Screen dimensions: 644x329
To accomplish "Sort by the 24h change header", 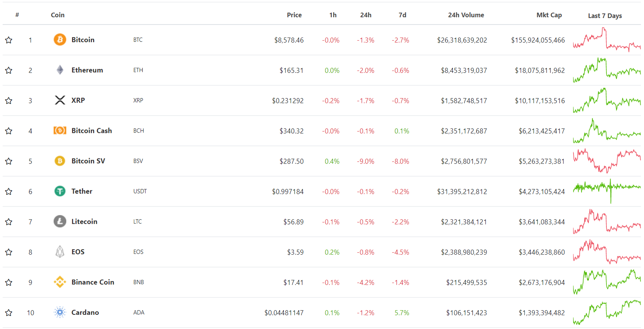I will [366, 15].
